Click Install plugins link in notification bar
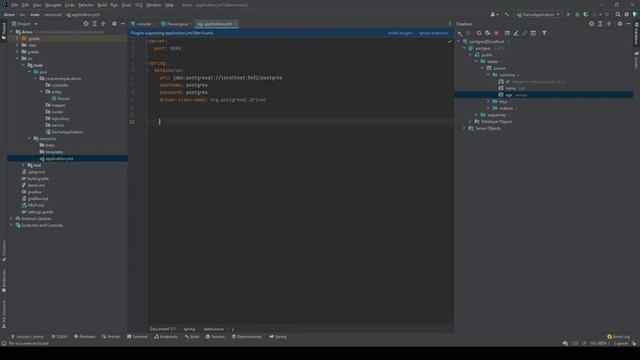Image resolution: width=640 pixels, height=360 pixels. (x=400, y=33)
